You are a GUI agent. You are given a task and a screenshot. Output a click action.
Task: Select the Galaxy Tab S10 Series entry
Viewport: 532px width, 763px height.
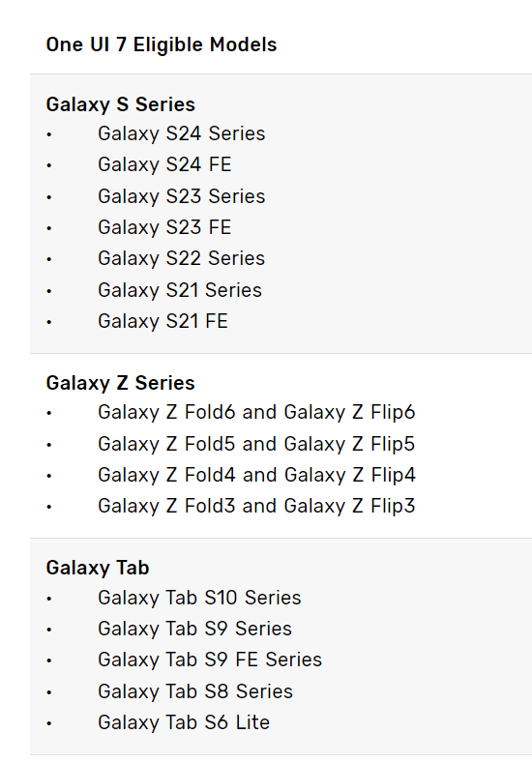pyautogui.click(x=199, y=598)
